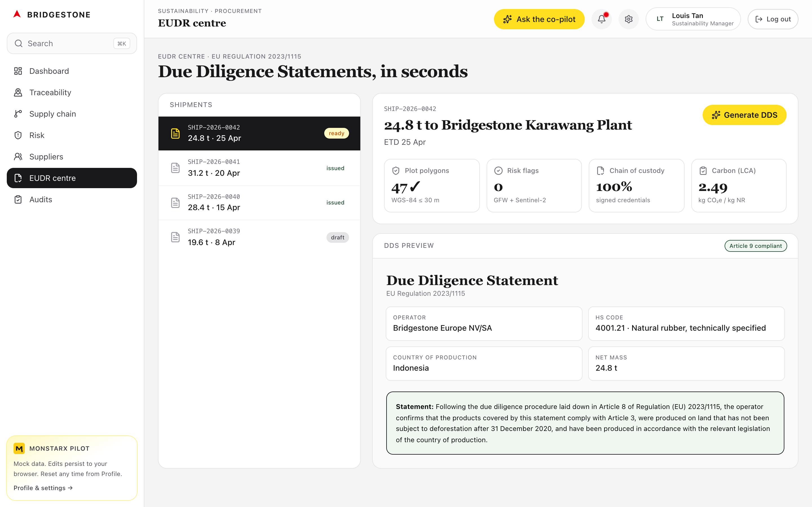This screenshot has height=507, width=812.
Task: Follow the Profile & settings link
Action: click(43, 488)
